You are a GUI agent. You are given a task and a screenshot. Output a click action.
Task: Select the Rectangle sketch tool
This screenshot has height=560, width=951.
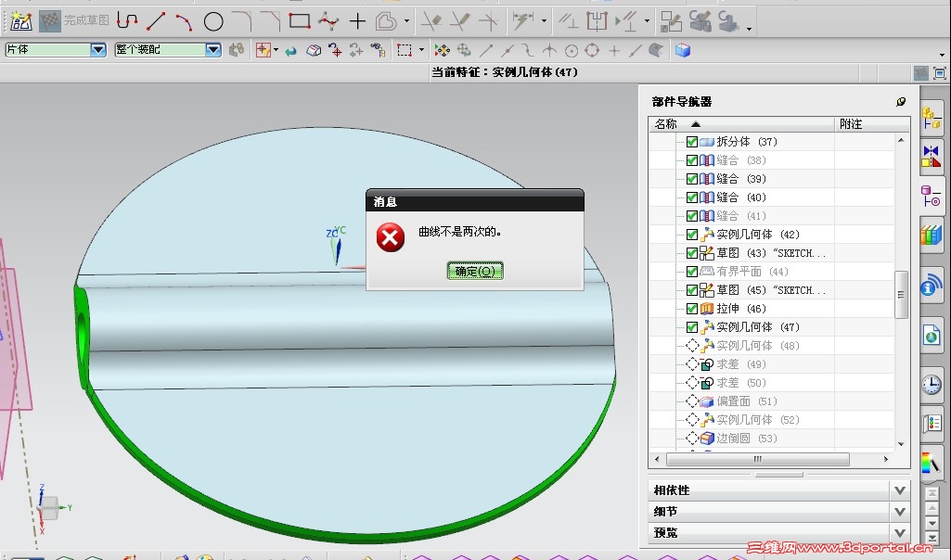tap(300, 22)
